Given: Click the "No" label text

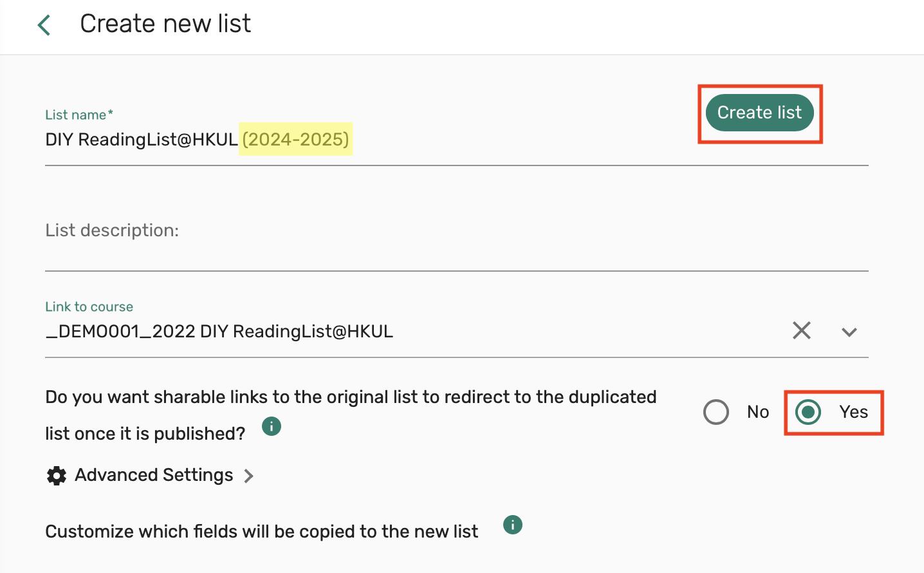Looking at the screenshot, I should pos(758,412).
